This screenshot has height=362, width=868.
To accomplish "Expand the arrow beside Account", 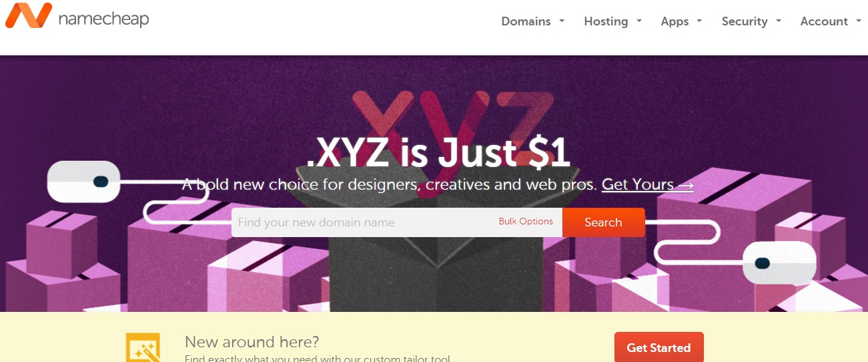I will (x=858, y=21).
